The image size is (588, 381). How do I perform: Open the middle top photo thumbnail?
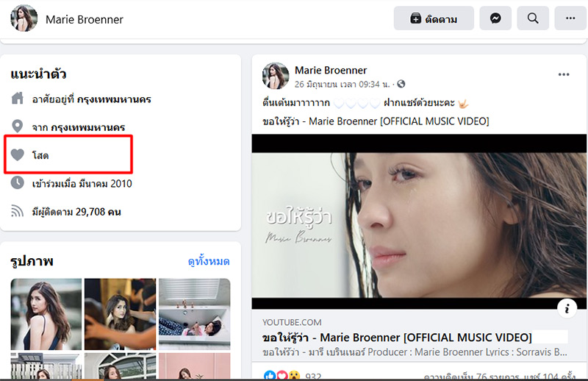(x=120, y=313)
